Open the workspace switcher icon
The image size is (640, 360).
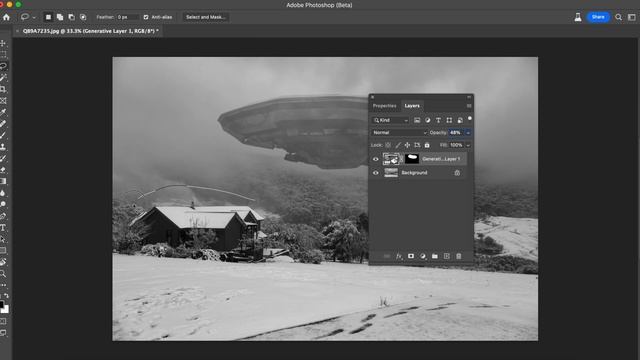click(x=631, y=17)
